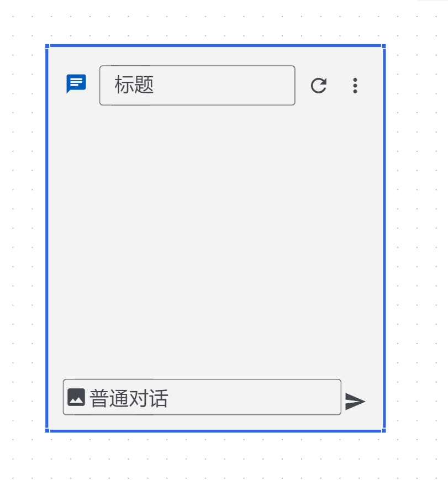Image resolution: width=448 pixels, height=480 pixels.
Task: Select the bottom-left corner selection handle
Action: point(47,430)
